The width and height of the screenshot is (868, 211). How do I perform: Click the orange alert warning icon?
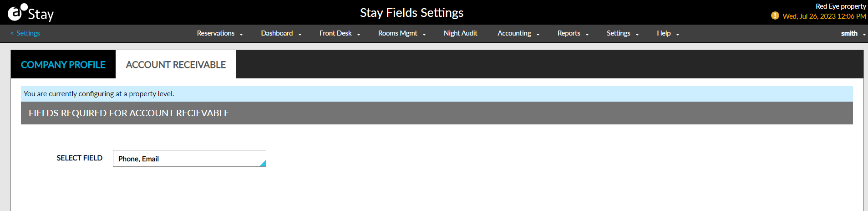775,16
